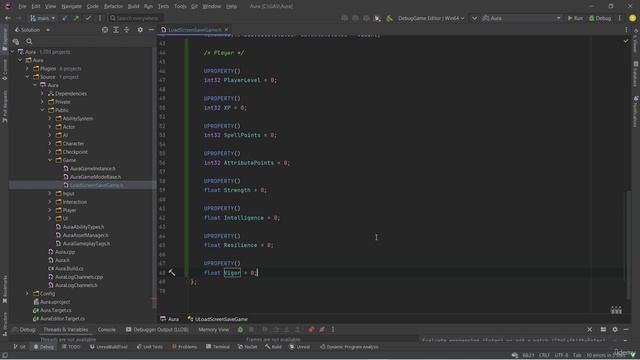
Task: Open the Navigate menu
Action: (71, 7)
